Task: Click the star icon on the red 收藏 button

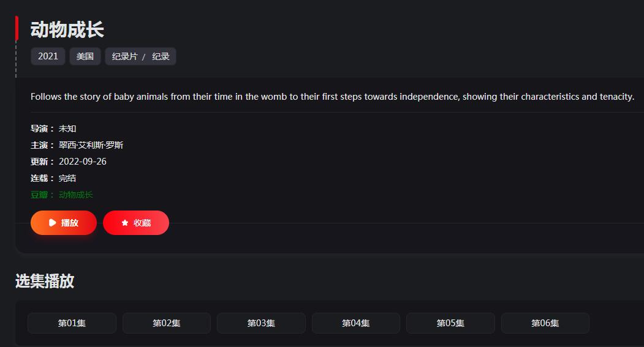Action: tap(125, 223)
